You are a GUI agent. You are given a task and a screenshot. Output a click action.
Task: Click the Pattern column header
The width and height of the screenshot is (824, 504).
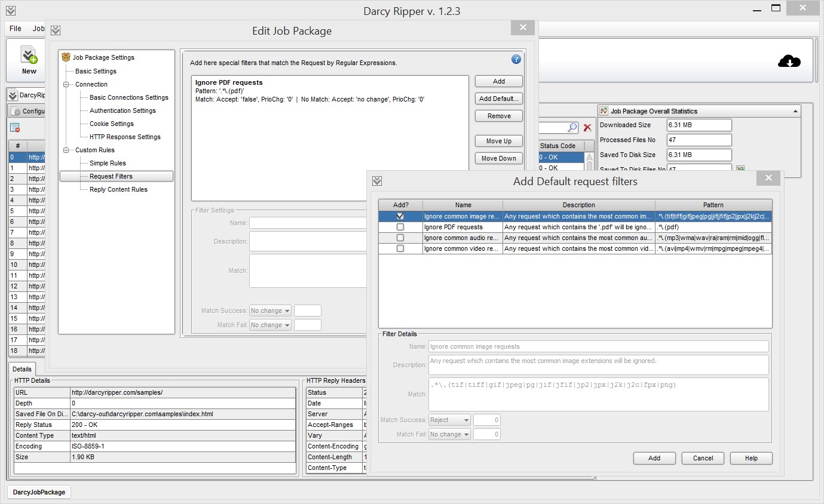[x=713, y=205]
